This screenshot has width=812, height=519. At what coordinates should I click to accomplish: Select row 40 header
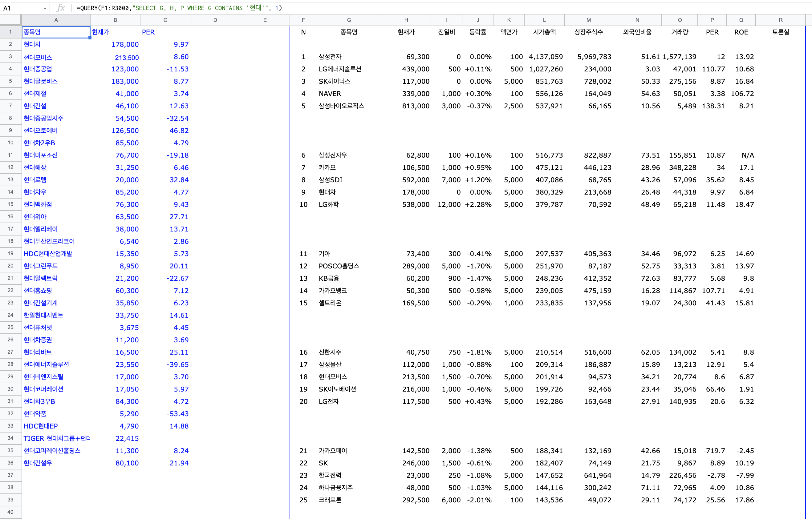tap(10, 512)
